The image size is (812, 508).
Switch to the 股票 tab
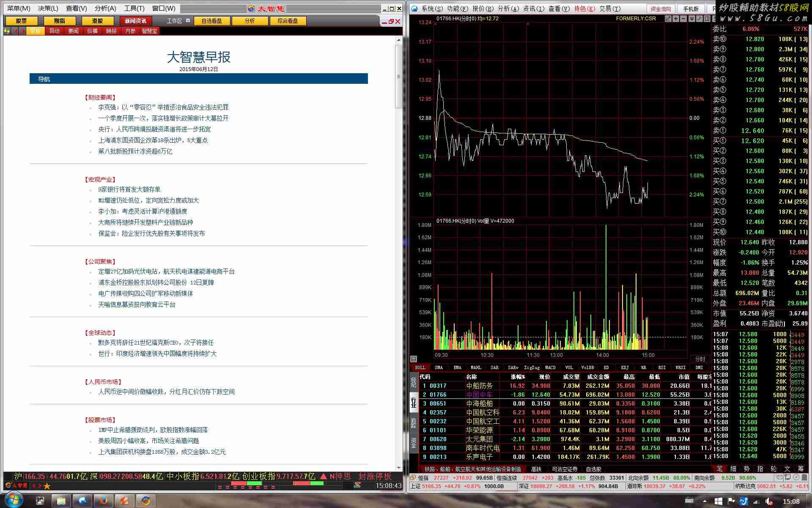[22, 21]
